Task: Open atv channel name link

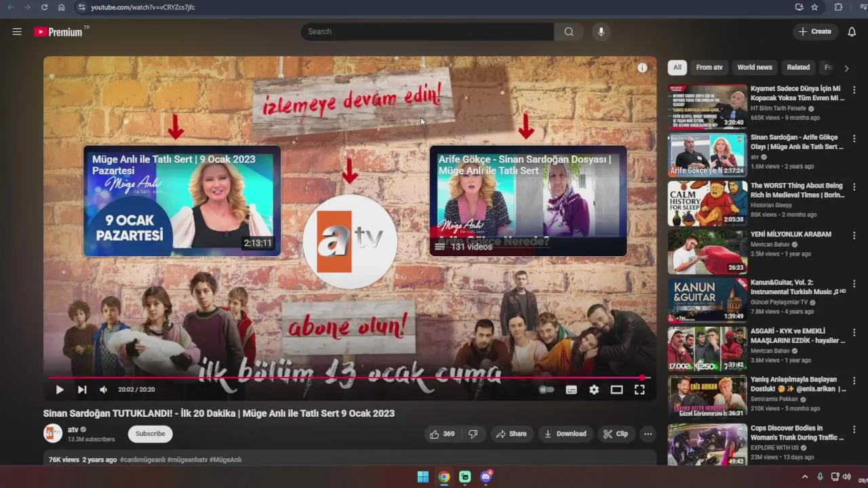Action: click(x=73, y=430)
